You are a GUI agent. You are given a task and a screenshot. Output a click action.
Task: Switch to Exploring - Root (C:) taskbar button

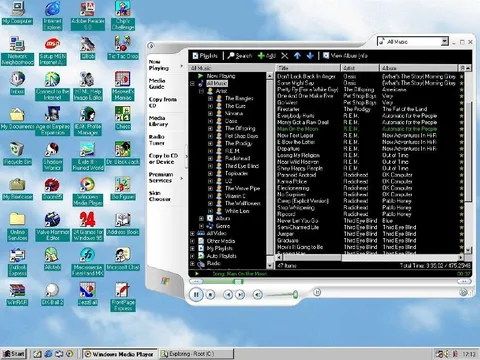196,354
